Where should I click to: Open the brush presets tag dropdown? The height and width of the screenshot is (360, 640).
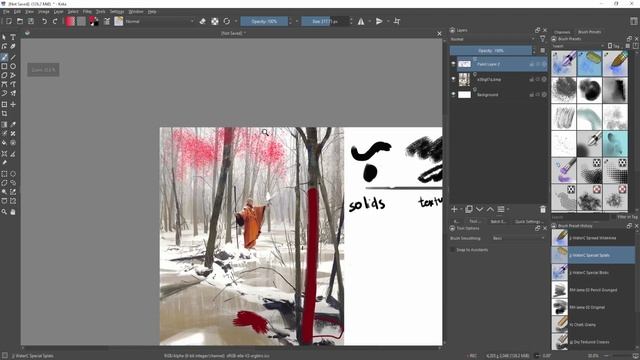[x=577, y=46]
